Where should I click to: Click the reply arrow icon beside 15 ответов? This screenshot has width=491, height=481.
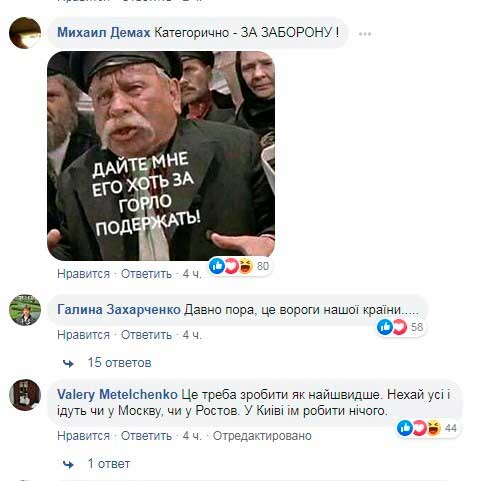pos(69,363)
